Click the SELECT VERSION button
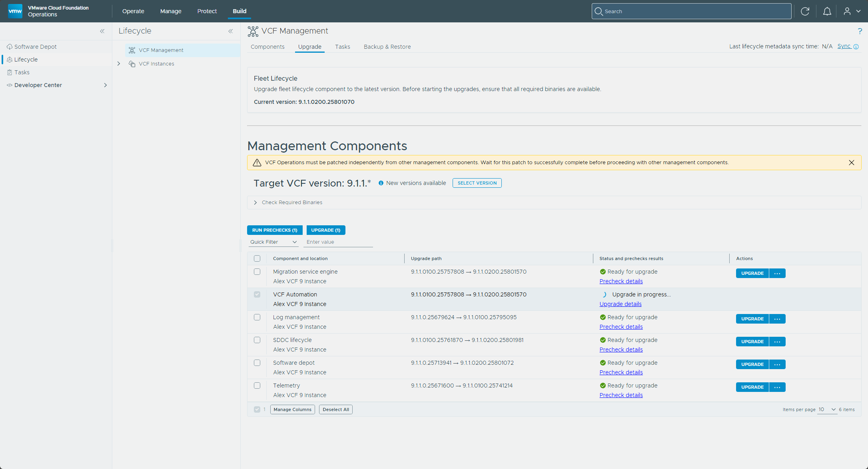The width and height of the screenshot is (868, 469). (477, 183)
